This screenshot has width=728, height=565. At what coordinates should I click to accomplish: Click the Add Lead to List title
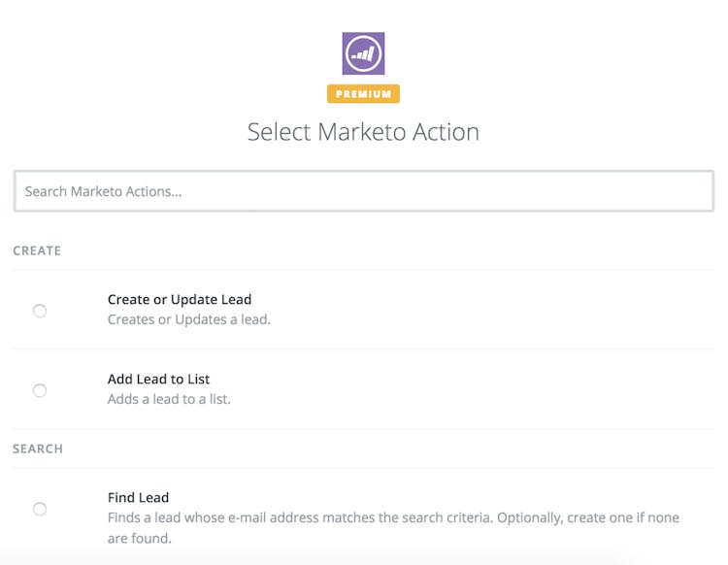click(x=158, y=379)
